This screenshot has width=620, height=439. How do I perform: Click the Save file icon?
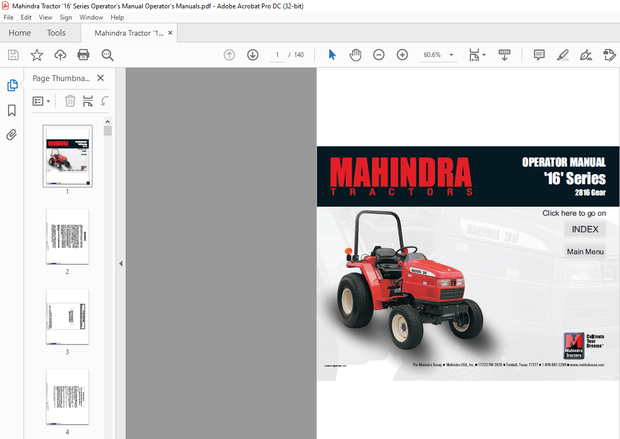pos(13,55)
